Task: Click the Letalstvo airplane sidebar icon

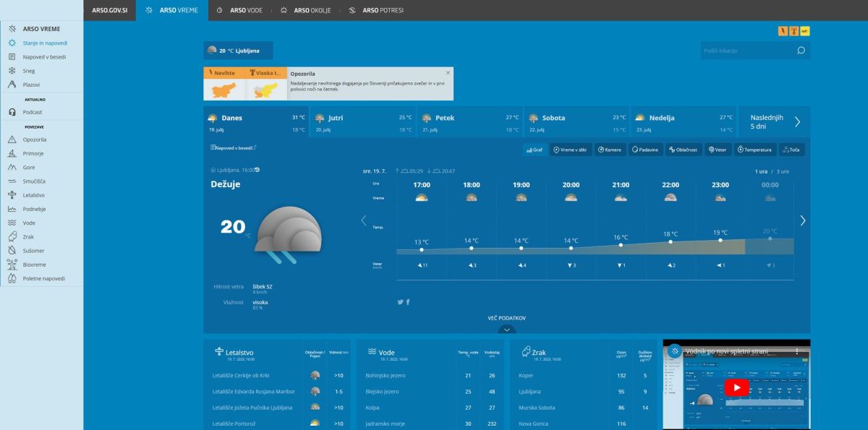Action: point(11,195)
